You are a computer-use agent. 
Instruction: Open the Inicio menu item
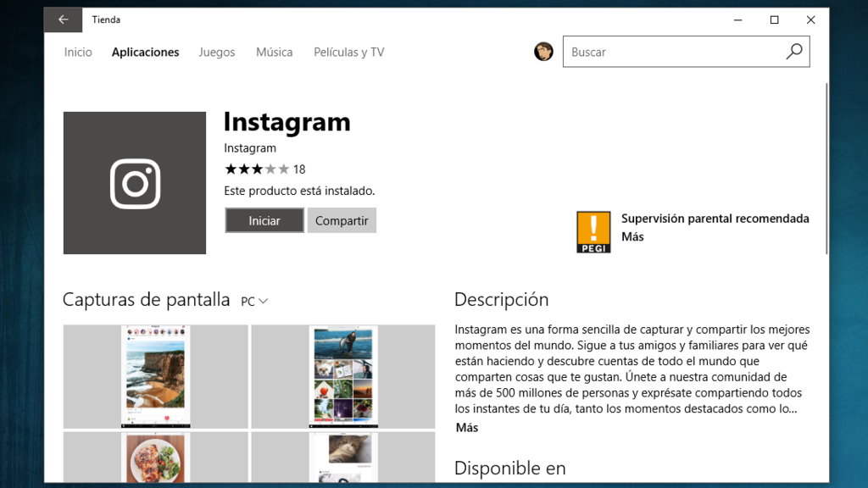tap(78, 52)
